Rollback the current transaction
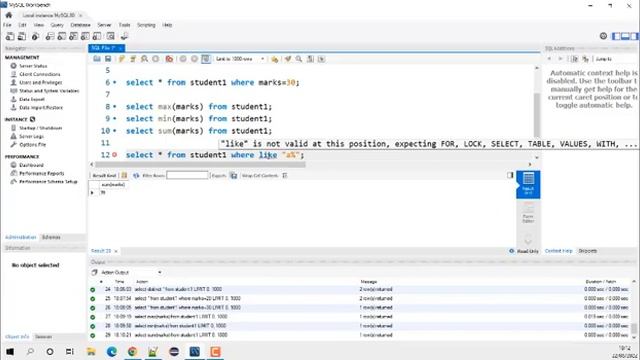640x360 pixels. (194, 59)
